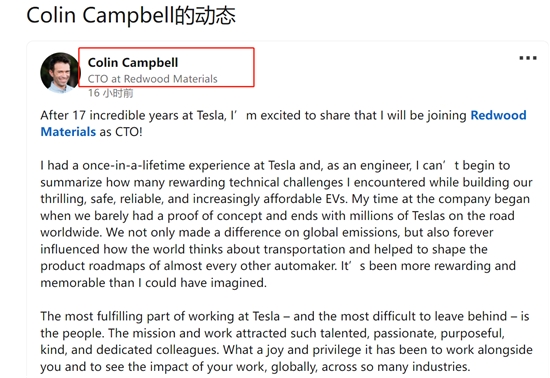Click the 'Colin Campbell的动态' page heading
Screen dimensions: 550x378
click(x=131, y=15)
